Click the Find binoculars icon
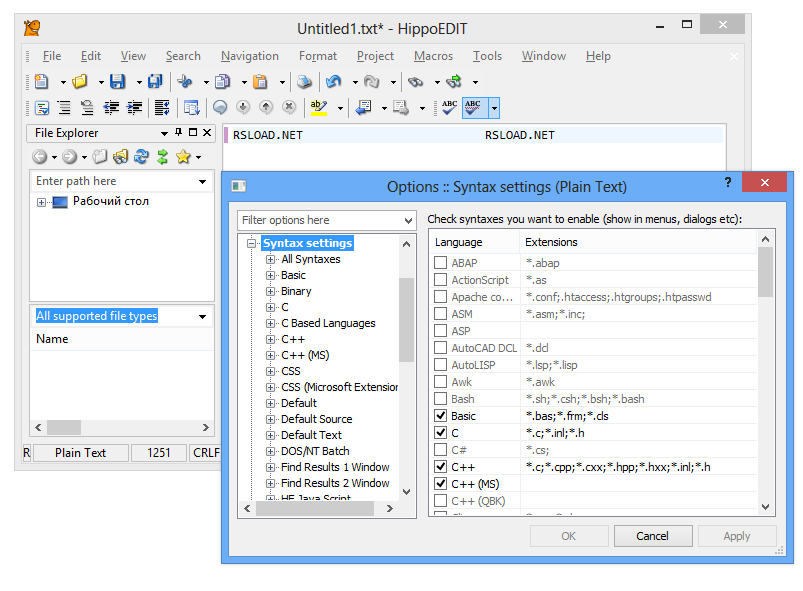This screenshot has height=591, width=803. tap(416, 82)
